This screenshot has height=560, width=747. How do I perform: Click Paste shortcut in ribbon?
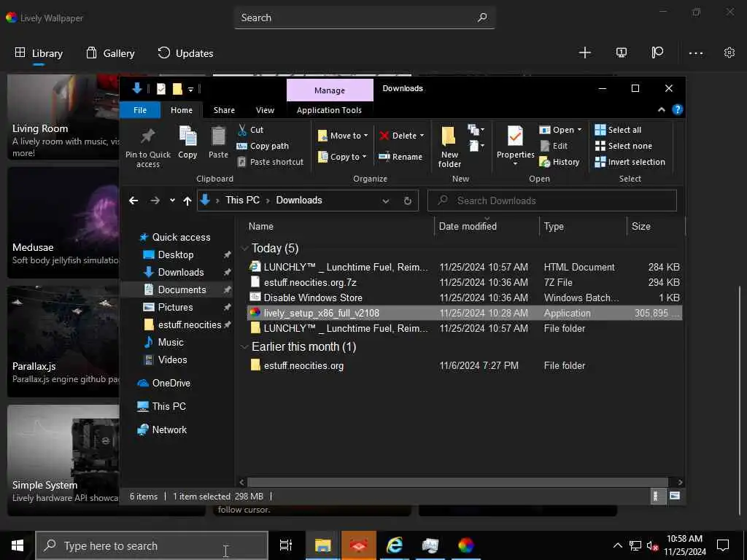[270, 162]
